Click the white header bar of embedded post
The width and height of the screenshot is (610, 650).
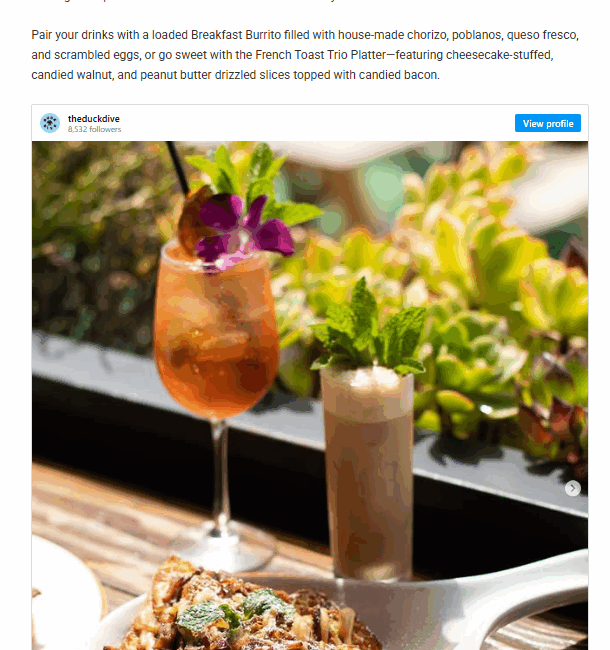(x=310, y=123)
